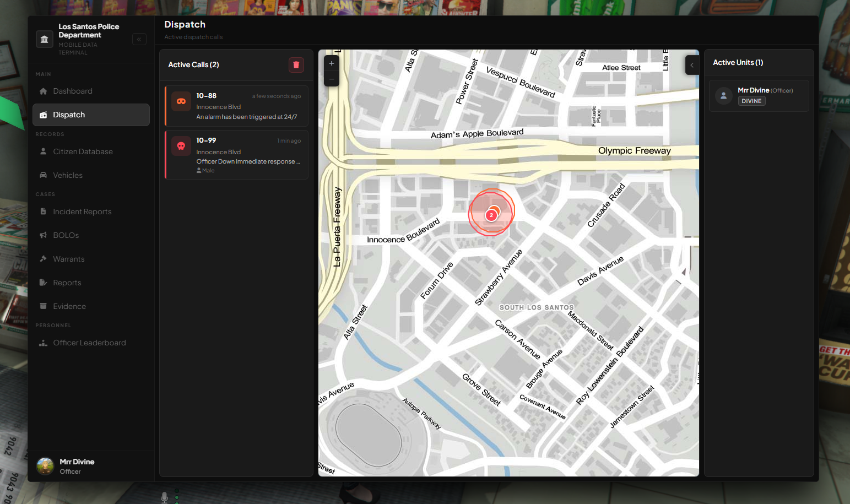Click the Evidence box icon
The image size is (850, 504).
pyautogui.click(x=43, y=306)
